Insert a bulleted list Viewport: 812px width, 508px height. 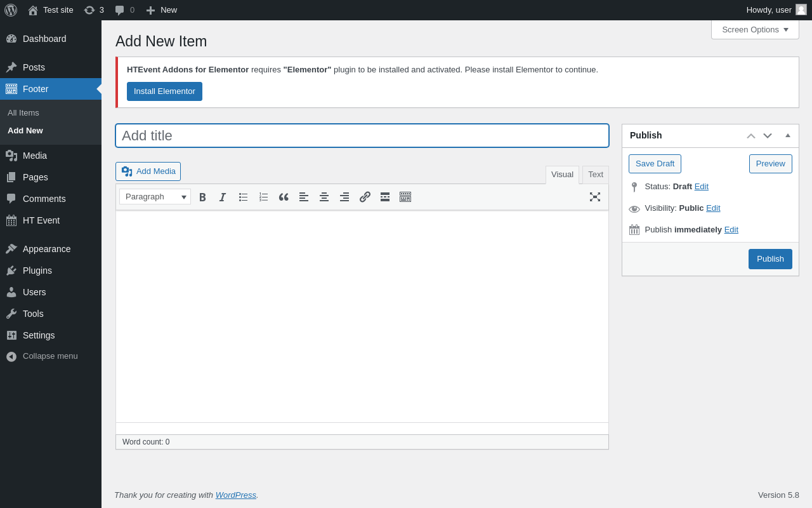243,197
